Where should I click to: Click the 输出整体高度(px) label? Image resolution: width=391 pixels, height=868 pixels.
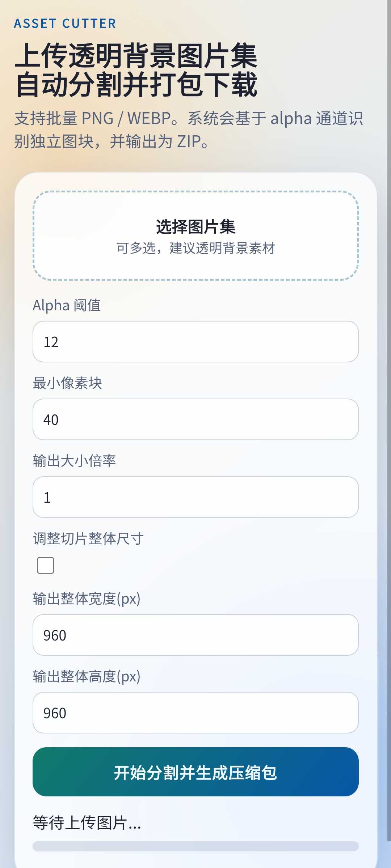[87, 677]
